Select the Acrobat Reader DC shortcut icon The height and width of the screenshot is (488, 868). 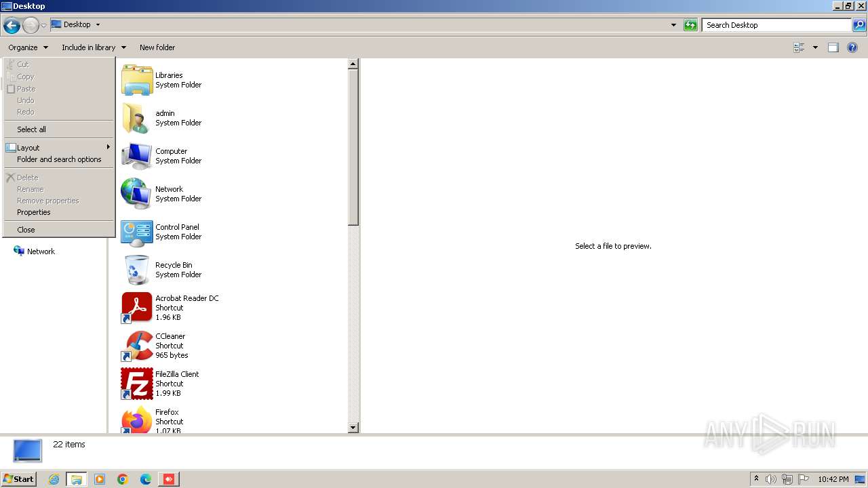[x=137, y=308]
